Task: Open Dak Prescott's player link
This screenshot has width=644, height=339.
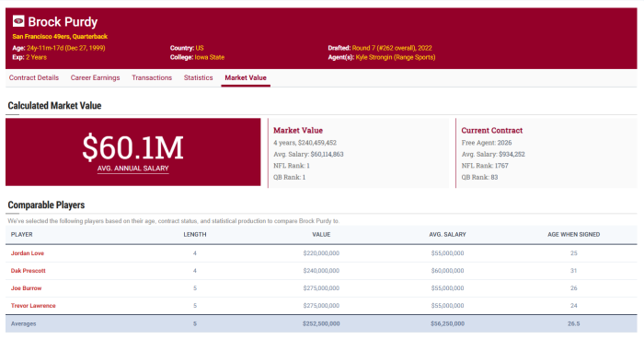Action: (28, 271)
